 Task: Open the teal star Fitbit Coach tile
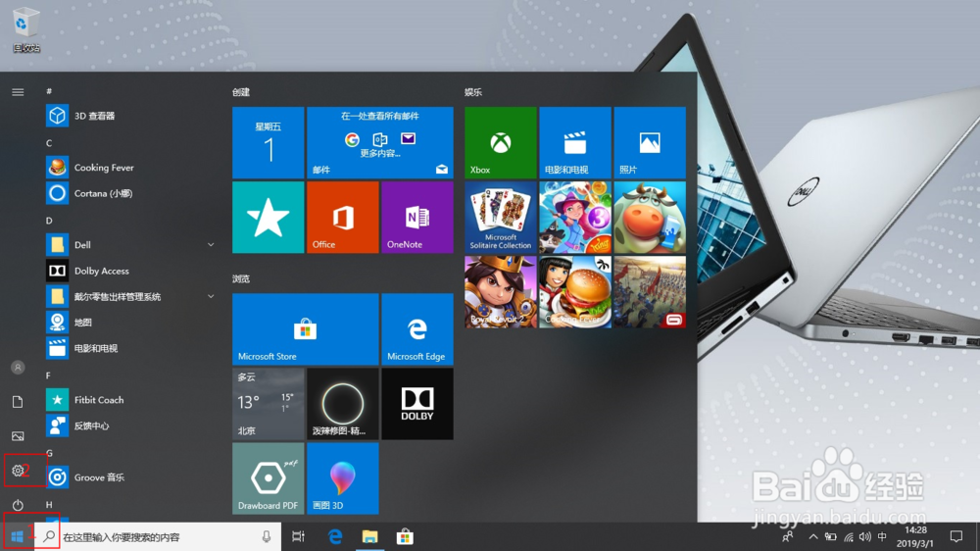[269, 218]
